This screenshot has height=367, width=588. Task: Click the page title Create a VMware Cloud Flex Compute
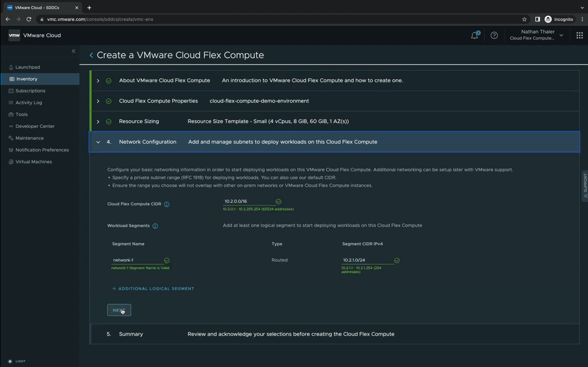point(180,55)
